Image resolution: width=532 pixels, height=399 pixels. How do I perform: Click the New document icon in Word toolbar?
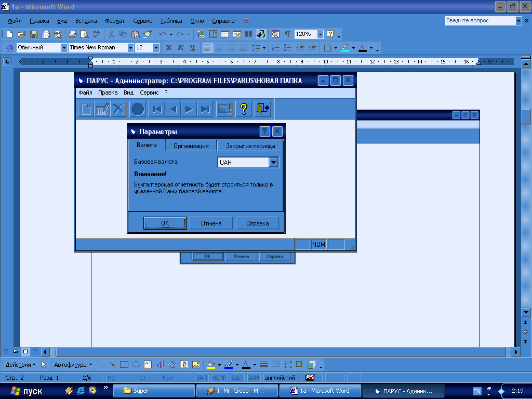point(9,34)
